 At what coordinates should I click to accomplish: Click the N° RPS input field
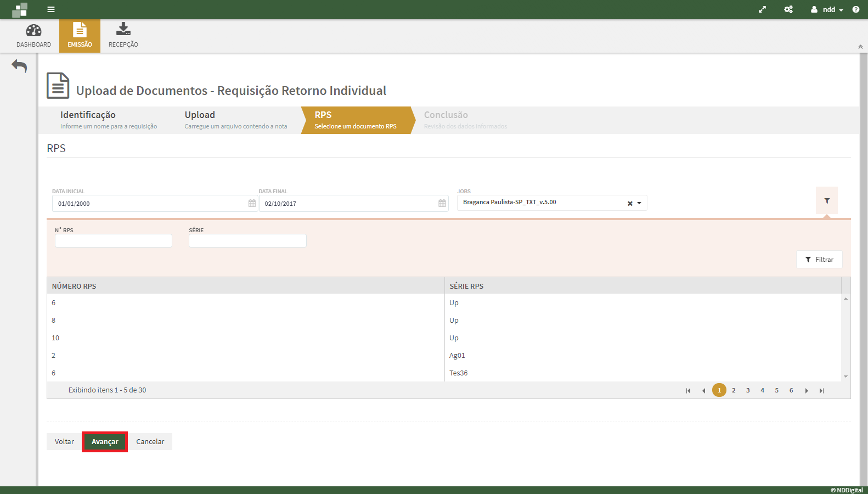point(114,240)
